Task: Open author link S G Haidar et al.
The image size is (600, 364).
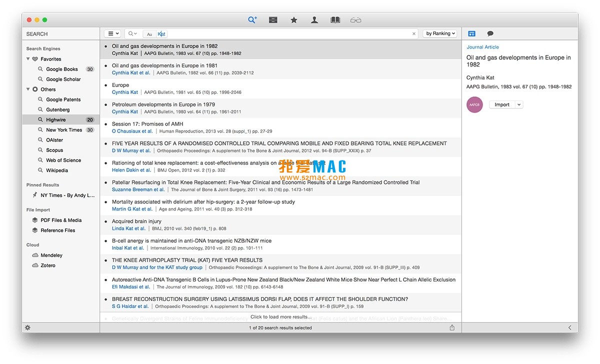Action: pos(130,306)
